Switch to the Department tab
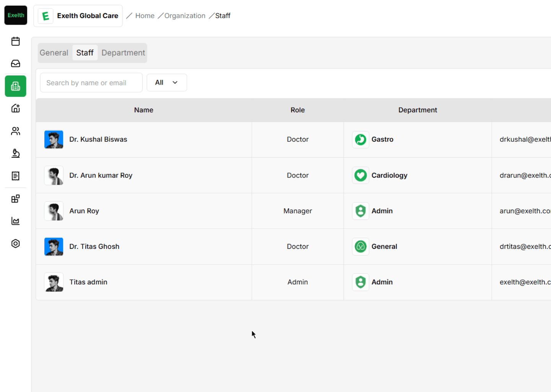The width and height of the screenshot is (551, 392). click(123, 53)
